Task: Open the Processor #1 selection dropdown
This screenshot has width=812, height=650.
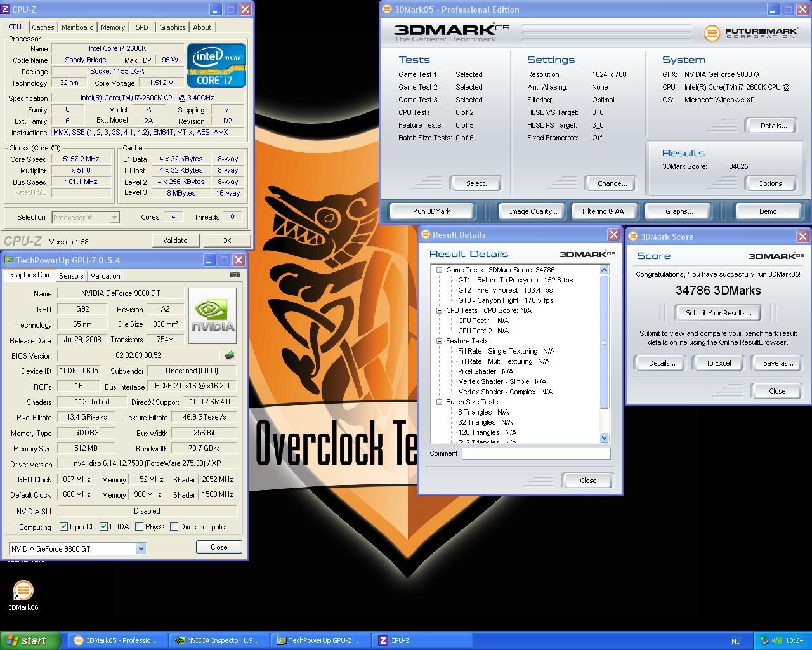Action: click(114, 217)
